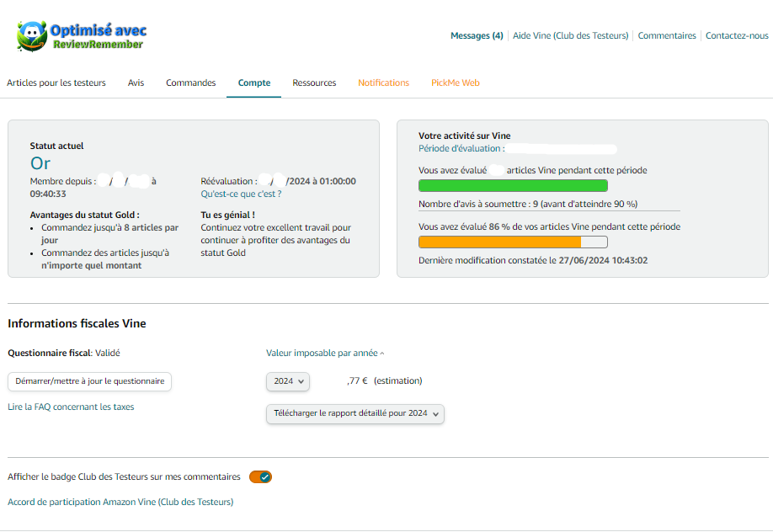Click Démarrer/mettre à jour le questionnaire button
The width and height of the screenshot is (773, 532).
point(90,381)
